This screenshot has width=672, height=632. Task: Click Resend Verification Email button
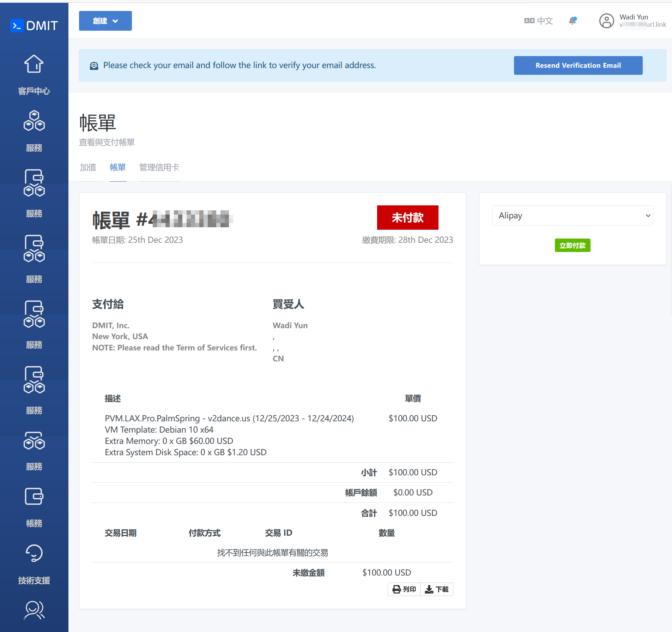pos(578,65)
